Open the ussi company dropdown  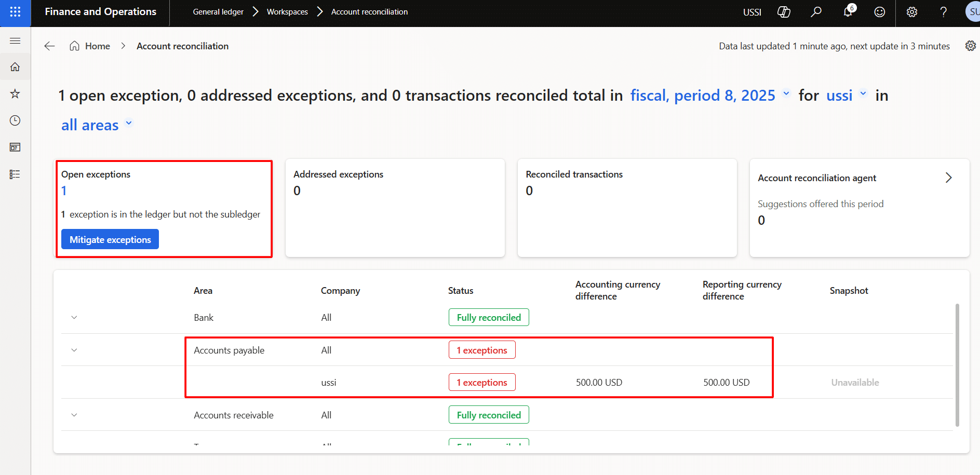tap(846, 96)
